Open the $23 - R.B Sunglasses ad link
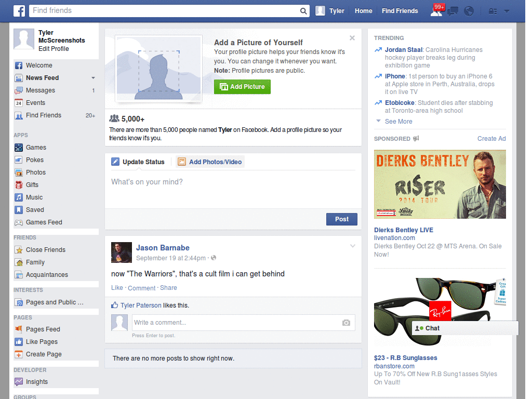The height and width of the screenshot is (399, 532). (x=405, y=358)
